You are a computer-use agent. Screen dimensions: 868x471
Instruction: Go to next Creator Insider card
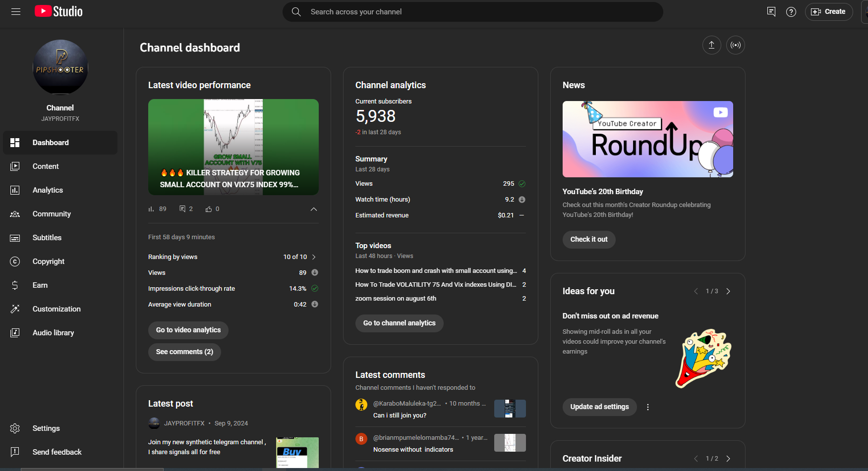point(728,459)
